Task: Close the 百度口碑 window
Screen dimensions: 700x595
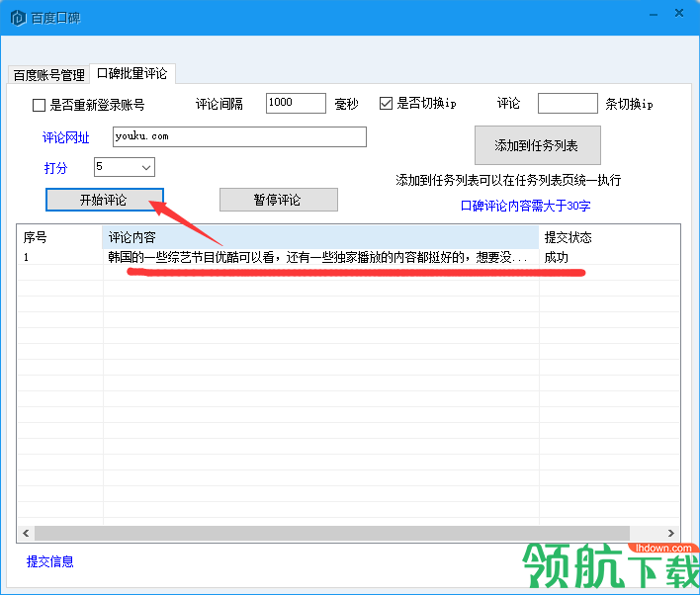Action: click(x=679, y=14)
